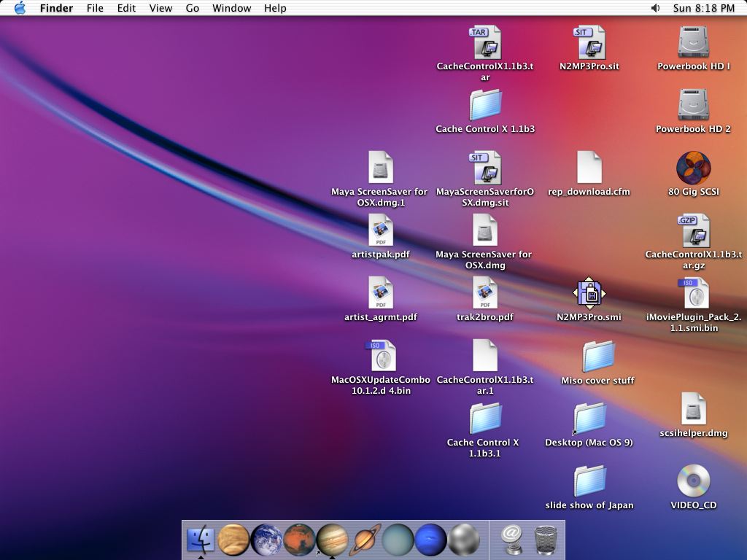747x560 pixels.
Task: Open the File menu
Action: (x=95, y=8)
